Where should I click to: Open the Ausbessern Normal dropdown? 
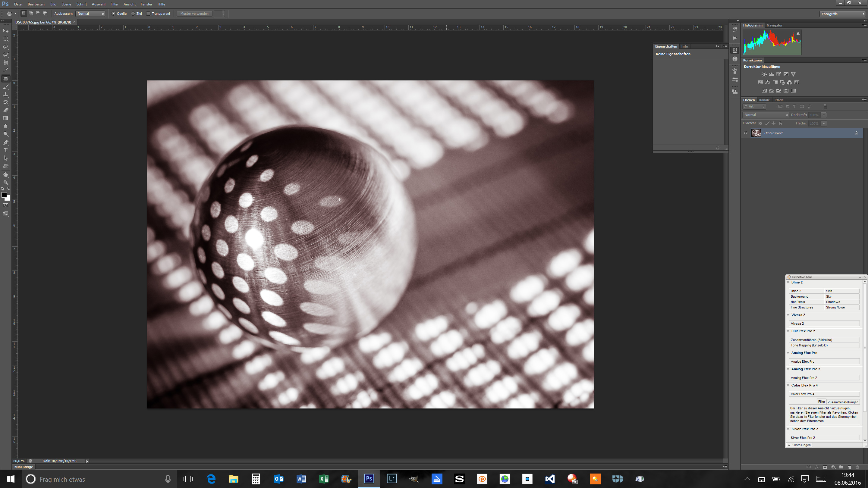[x=91, y=14]
